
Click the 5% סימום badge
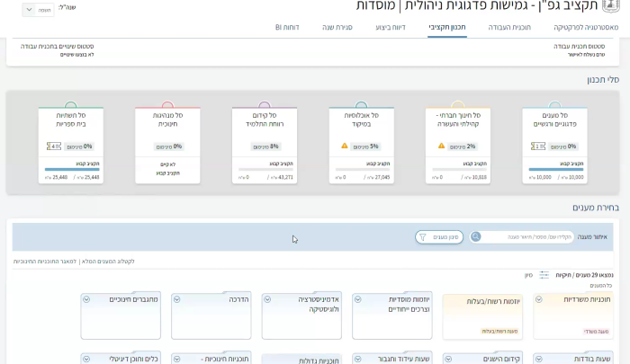pos(365,146)
